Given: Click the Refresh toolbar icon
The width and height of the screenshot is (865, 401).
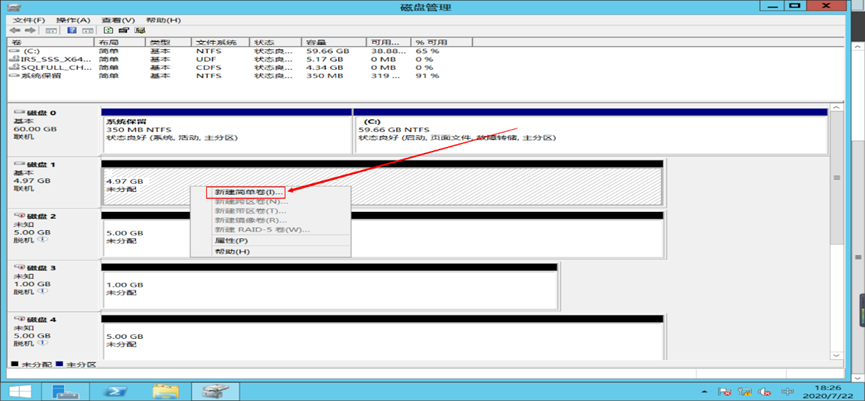Looking at the screenshot, I should tap(109, 30).
